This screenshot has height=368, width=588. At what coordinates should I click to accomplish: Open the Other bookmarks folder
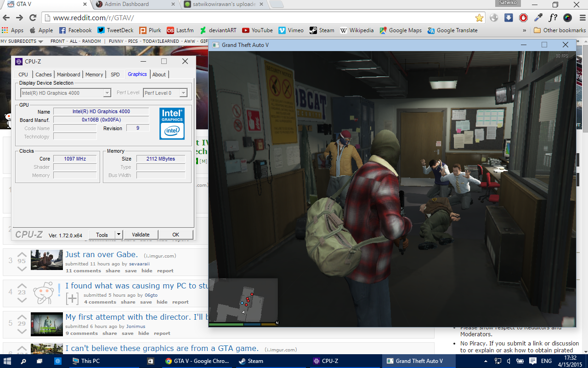click(x=560, y=30)
